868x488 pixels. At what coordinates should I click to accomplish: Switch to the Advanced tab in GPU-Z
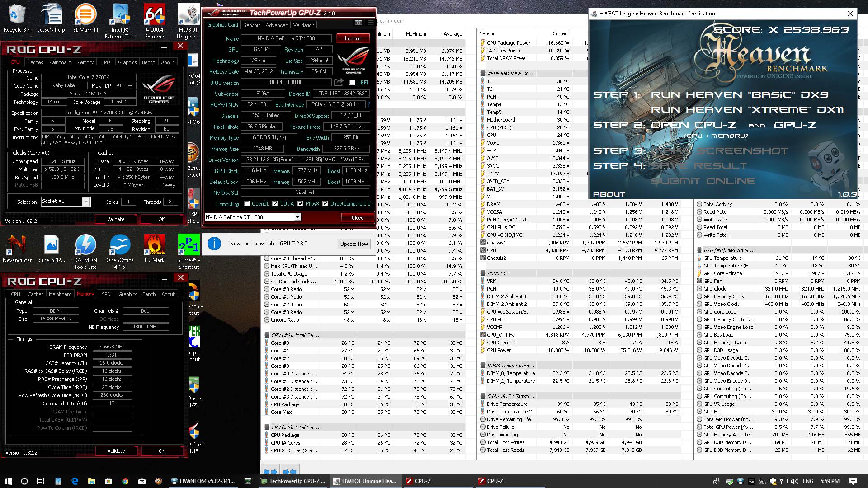coord(277,25)
